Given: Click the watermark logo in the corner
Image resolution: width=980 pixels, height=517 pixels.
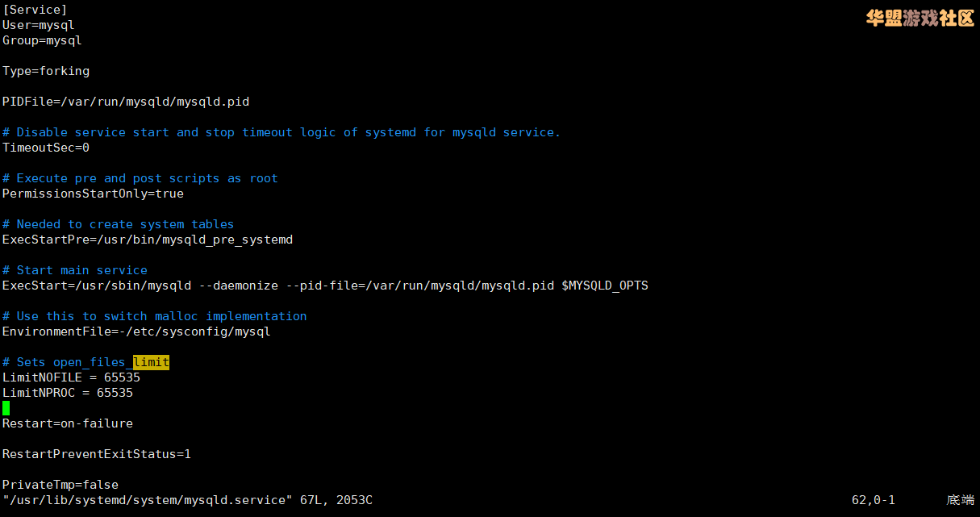Looking at the screenshot, I should click(920, 19).
